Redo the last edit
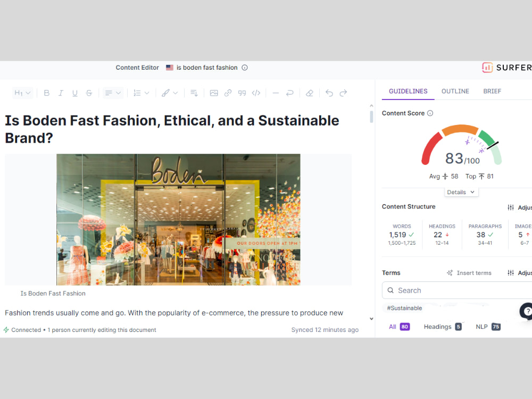Screen dimensions: 532x399 click(x=343, y=93)
